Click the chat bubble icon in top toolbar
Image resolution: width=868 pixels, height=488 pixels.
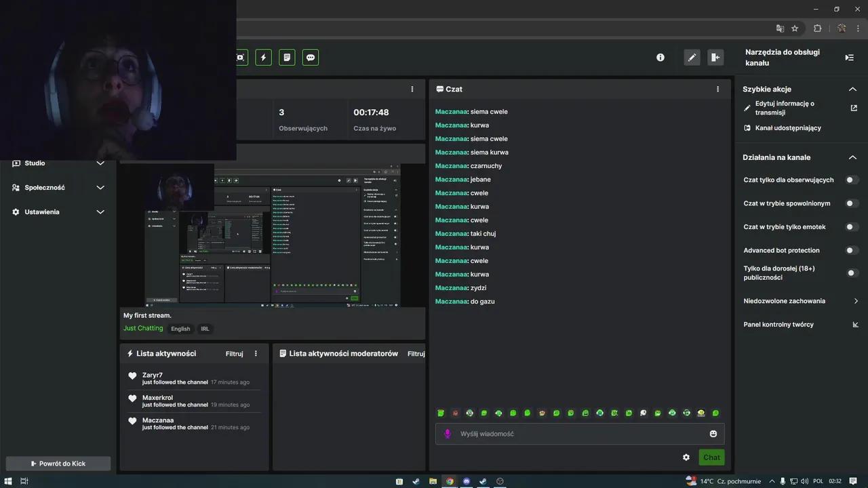[310, 57]
